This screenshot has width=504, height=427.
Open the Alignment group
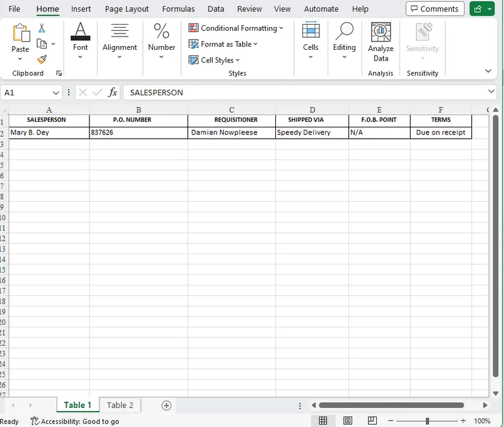[120, 40]
